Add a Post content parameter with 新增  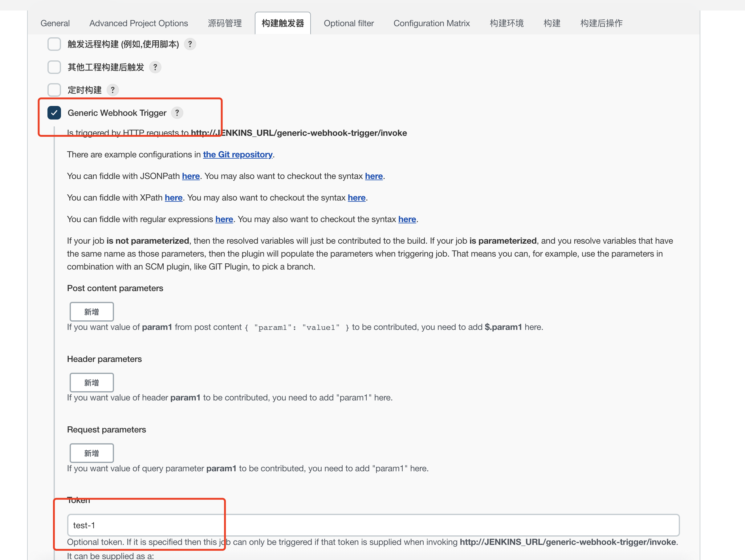click(92, 312)
